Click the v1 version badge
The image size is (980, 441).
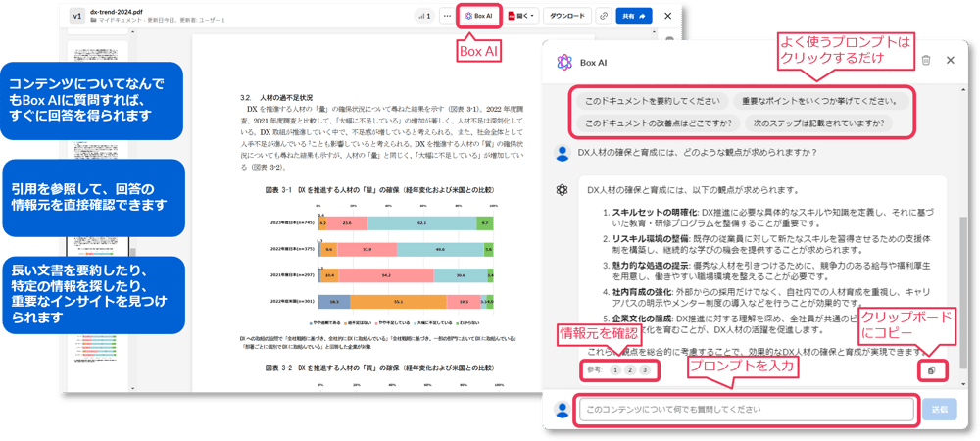click(x=76, y=17)
